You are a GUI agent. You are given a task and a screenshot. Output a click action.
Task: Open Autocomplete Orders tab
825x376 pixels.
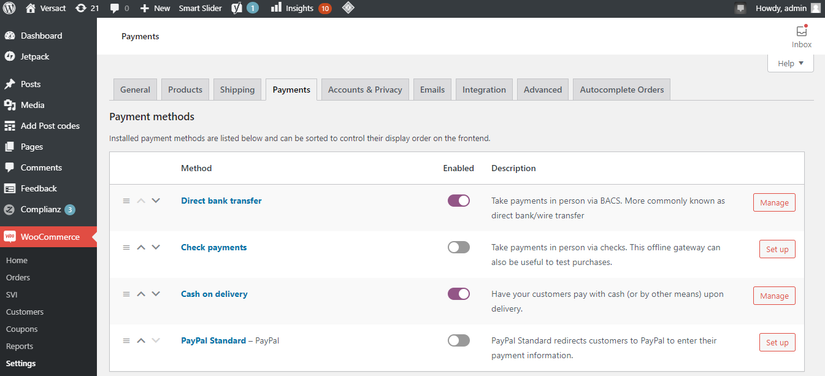pos(622,90)
